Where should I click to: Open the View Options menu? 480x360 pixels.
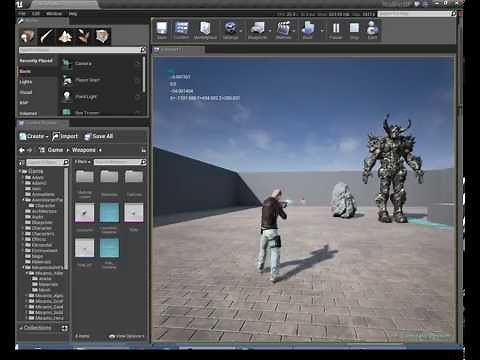(x=127, y=336)
